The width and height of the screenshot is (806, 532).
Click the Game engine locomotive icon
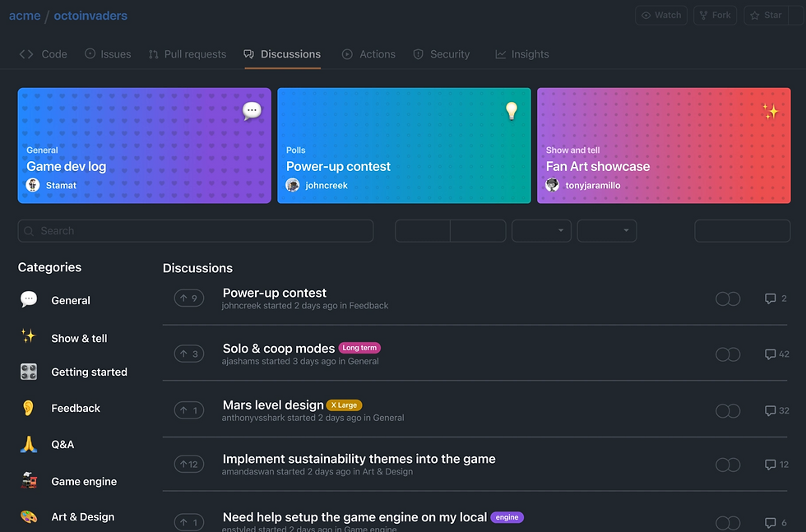point(30,480)
